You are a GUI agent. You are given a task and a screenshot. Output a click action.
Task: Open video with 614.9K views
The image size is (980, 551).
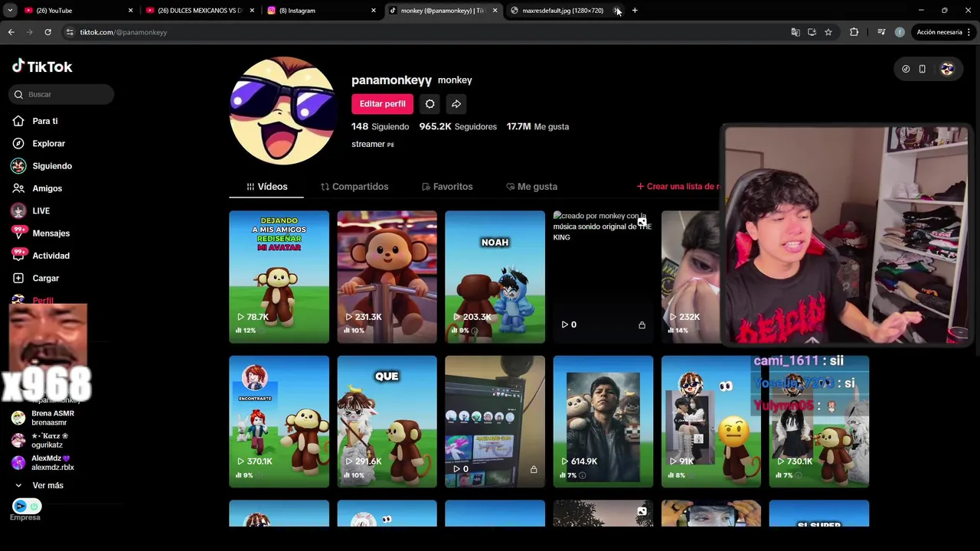click(x=603, y=422)
